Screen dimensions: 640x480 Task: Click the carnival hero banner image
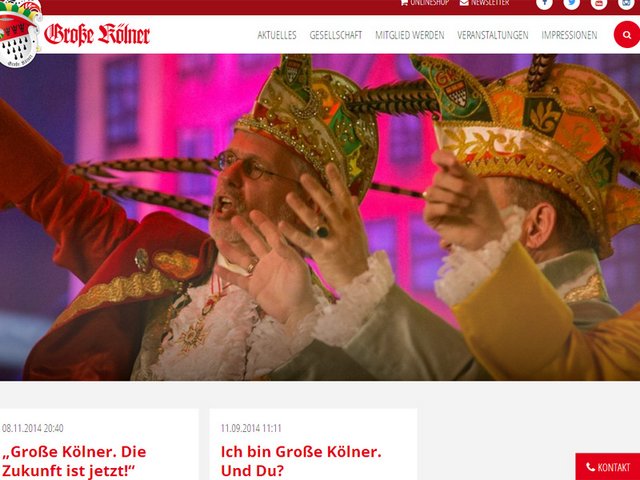pos(320,217)
